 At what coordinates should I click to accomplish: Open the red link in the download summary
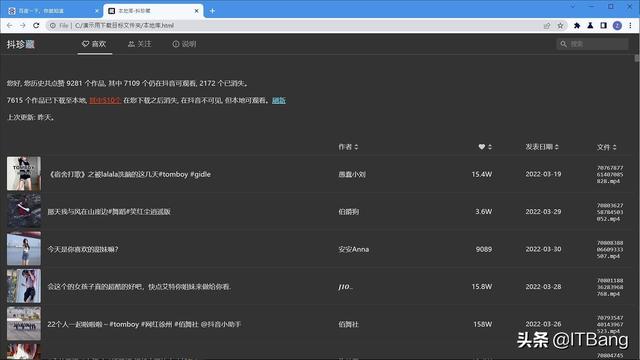pyautogui.click(x=105, y=100)
